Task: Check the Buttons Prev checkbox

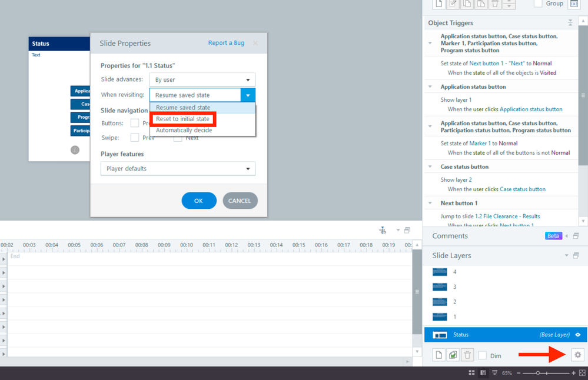Action: pyautogui.click(x=135, y=123)
